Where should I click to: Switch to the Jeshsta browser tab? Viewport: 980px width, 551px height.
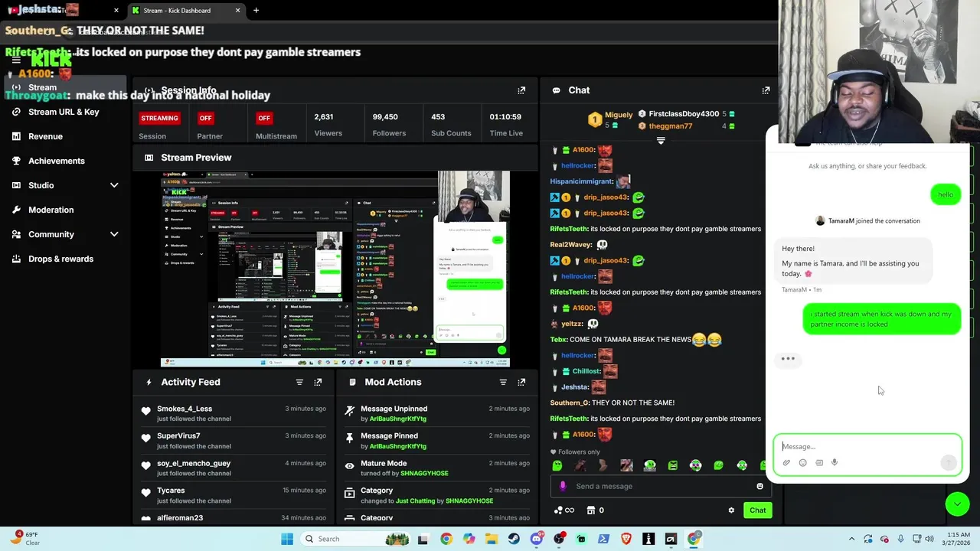click(x=63, y=10)
